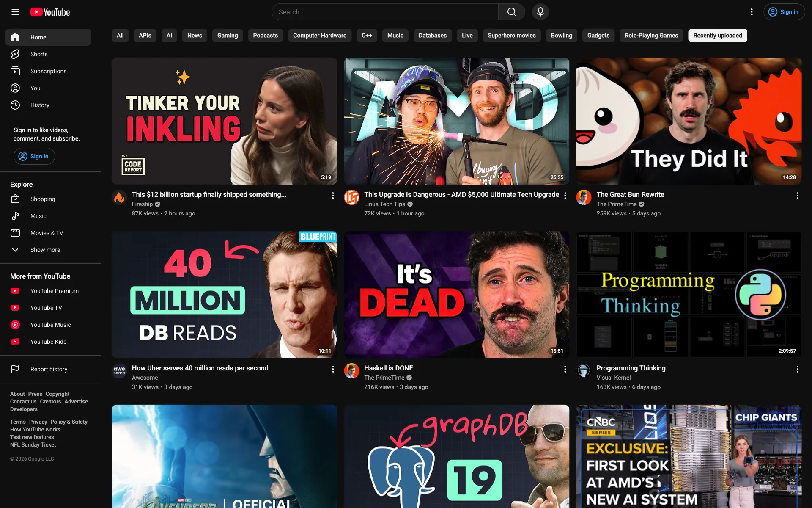The width and height of the screenshot is (812, 508).
Task: Open Haskell is DONE title link
Action: [388, 368]
